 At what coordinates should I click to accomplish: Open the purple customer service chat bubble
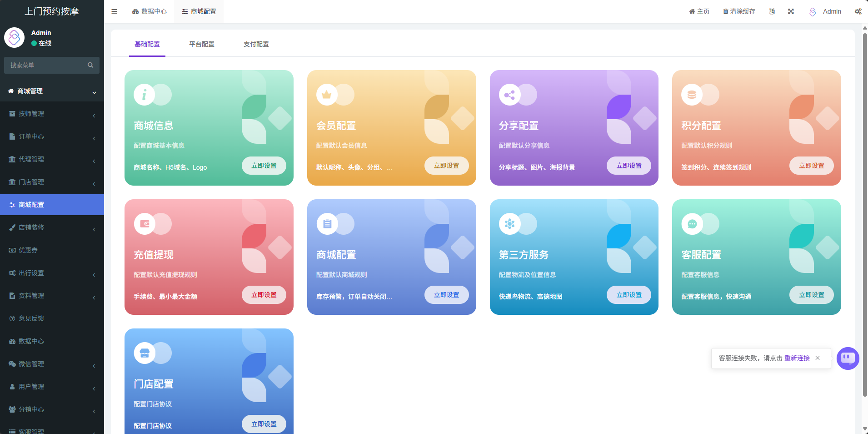point(848,358)
